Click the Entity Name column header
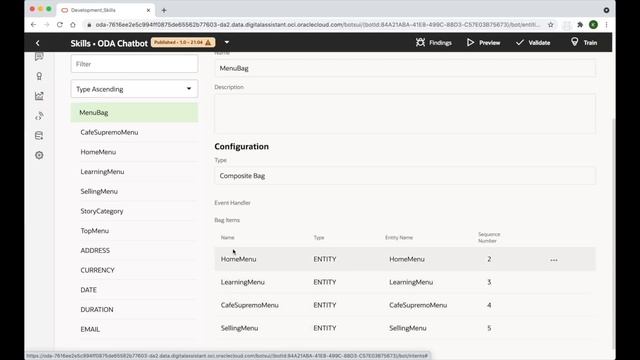Screen dimensions: 640x360 (x=399, y=238)
